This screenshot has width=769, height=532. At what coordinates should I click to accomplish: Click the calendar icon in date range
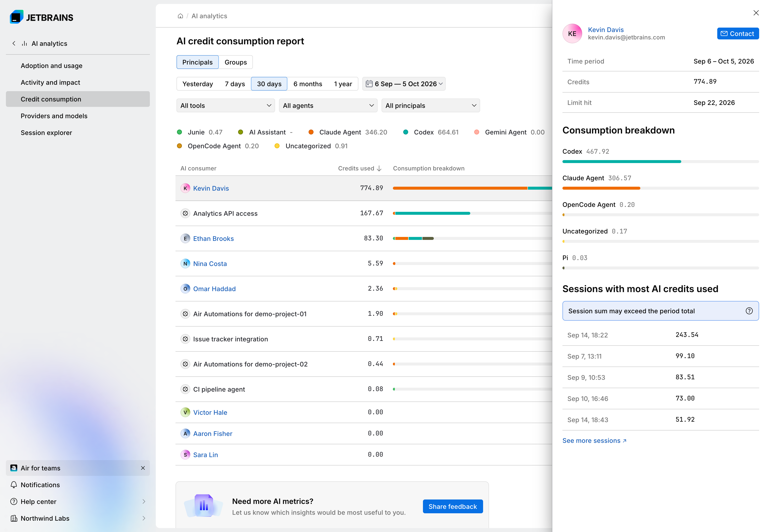369,84
